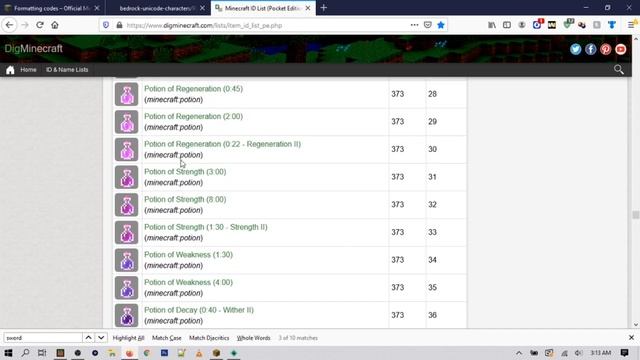Jump to next find match arrow
This screenshot has height=360, width=640.
pyautogui.click(x=101, y=338)
